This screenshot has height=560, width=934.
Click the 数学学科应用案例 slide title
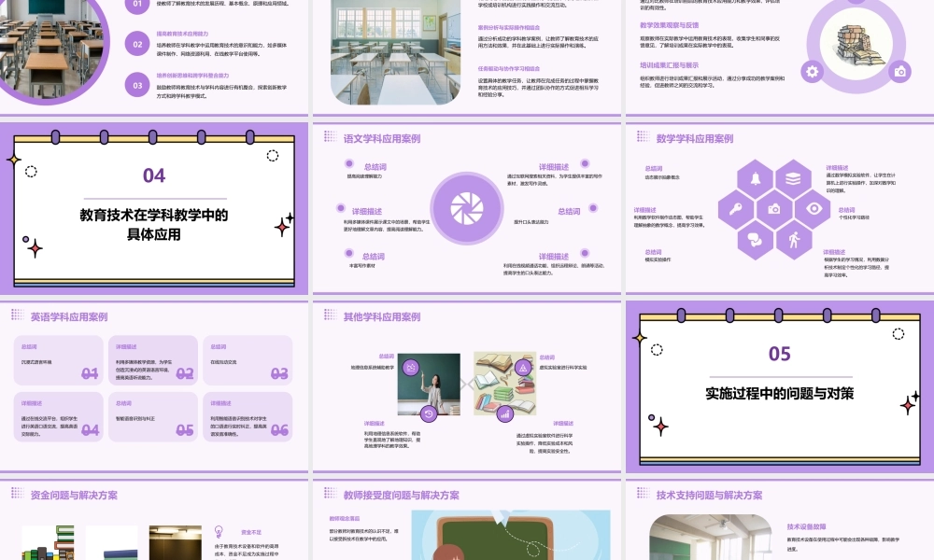(x=695, y=139)
